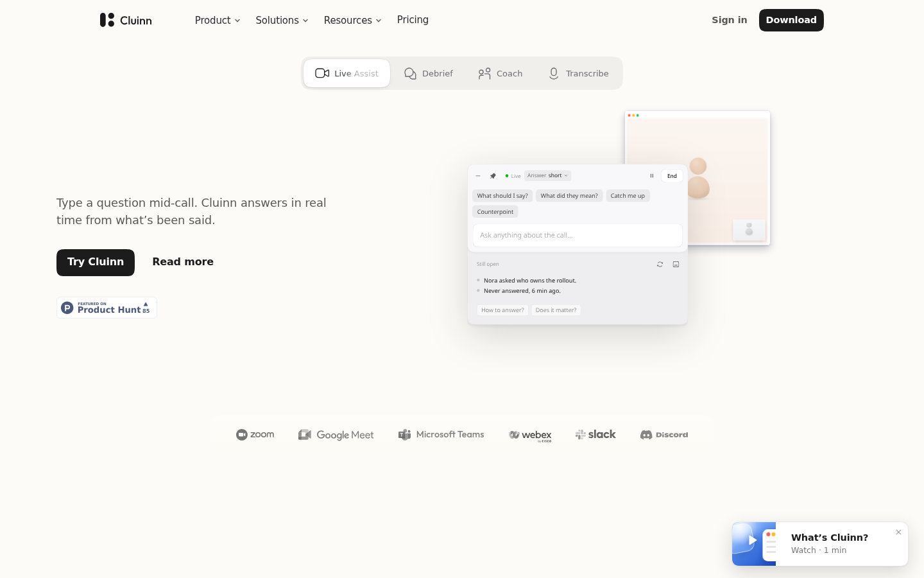This screenshot has height=578, width=924.
Task: Click the Slack logo
Action: [x=595, y=435]
